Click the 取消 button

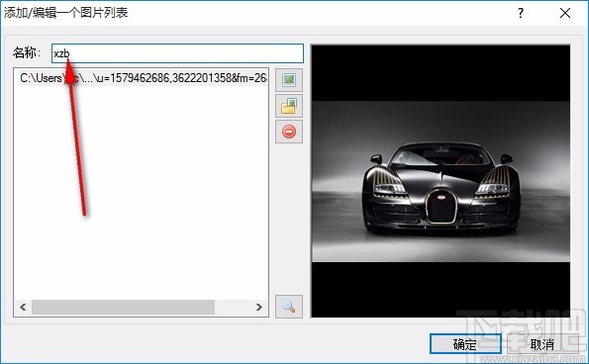pos(542,344)
